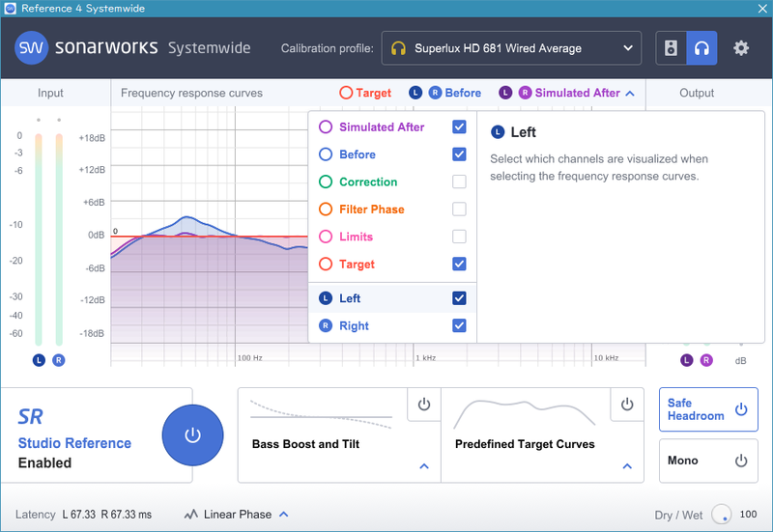Screen dimensions: 773x532
Task: Toggle Studio Reference enabled power button
Action: point(192,435)
